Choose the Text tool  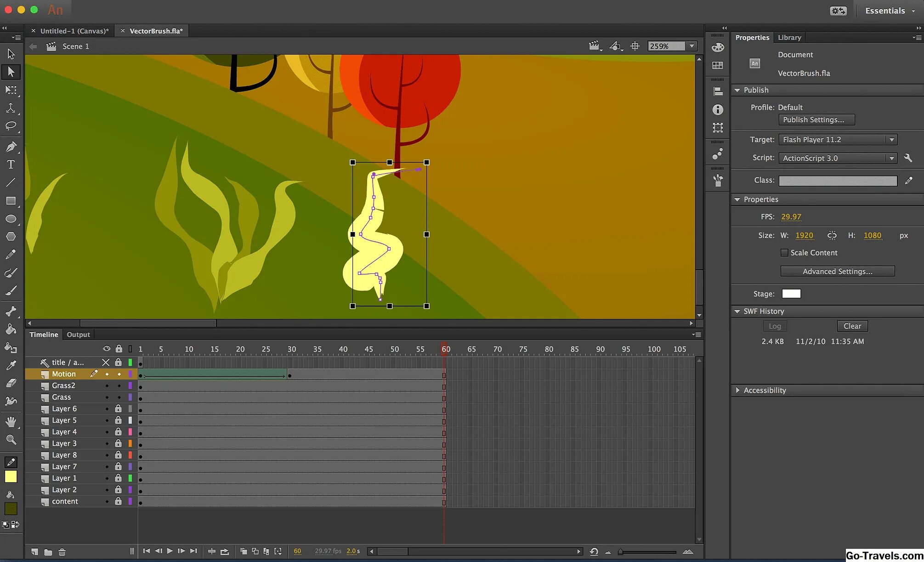click(11, 165)
